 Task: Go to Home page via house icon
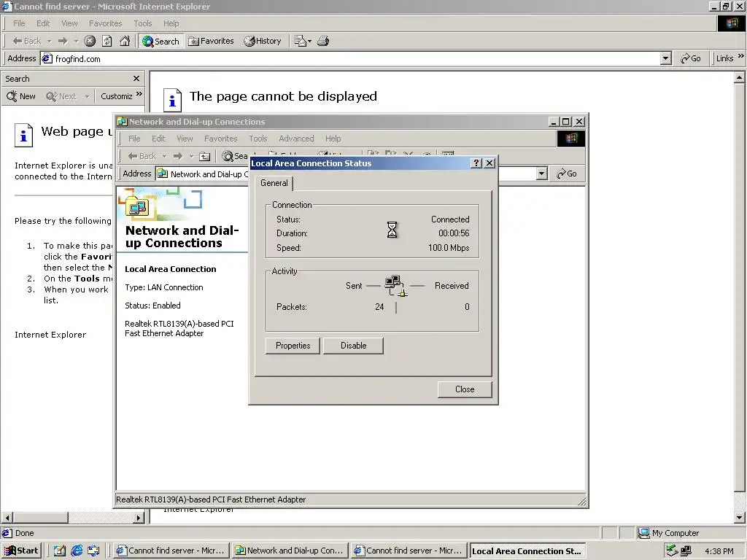125,41
